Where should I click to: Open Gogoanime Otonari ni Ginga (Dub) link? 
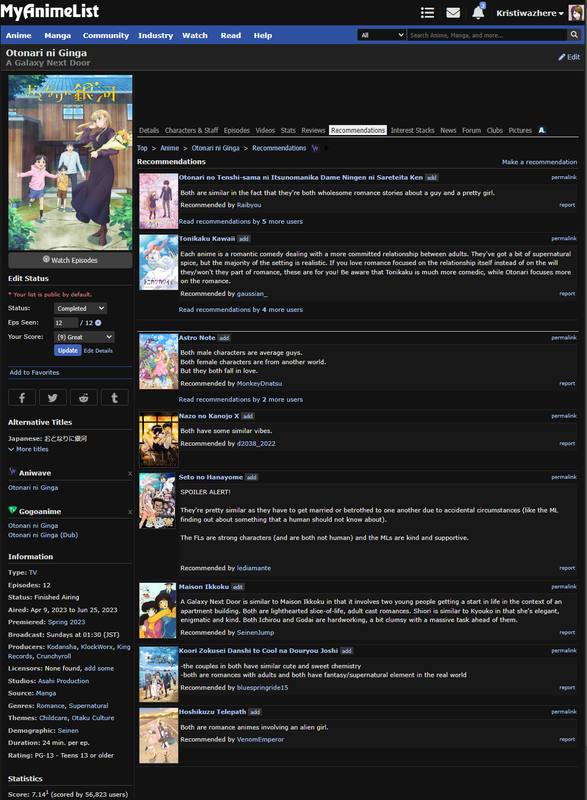[43, 535]
